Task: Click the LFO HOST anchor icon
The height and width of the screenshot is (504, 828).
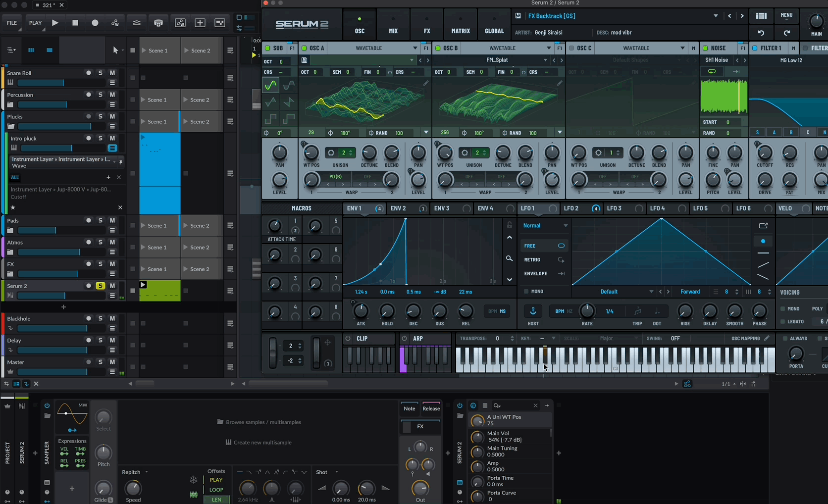Action: click(x=533, y=311)
